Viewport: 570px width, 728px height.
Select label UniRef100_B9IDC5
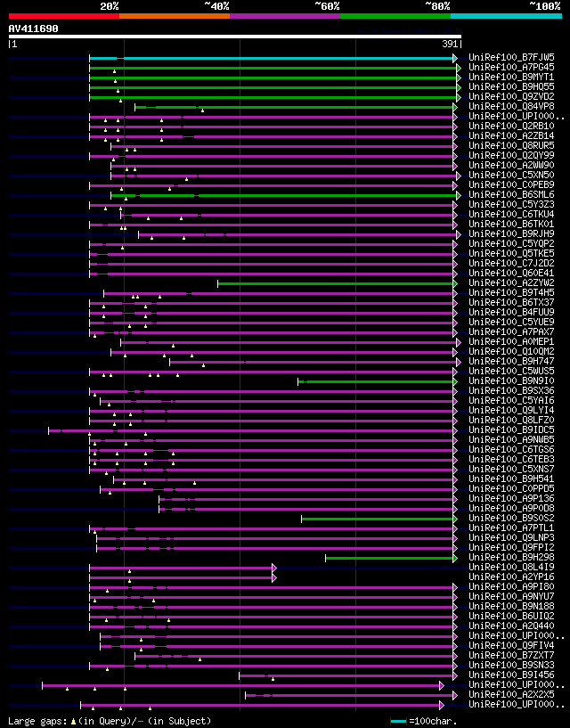coord(511,429)
